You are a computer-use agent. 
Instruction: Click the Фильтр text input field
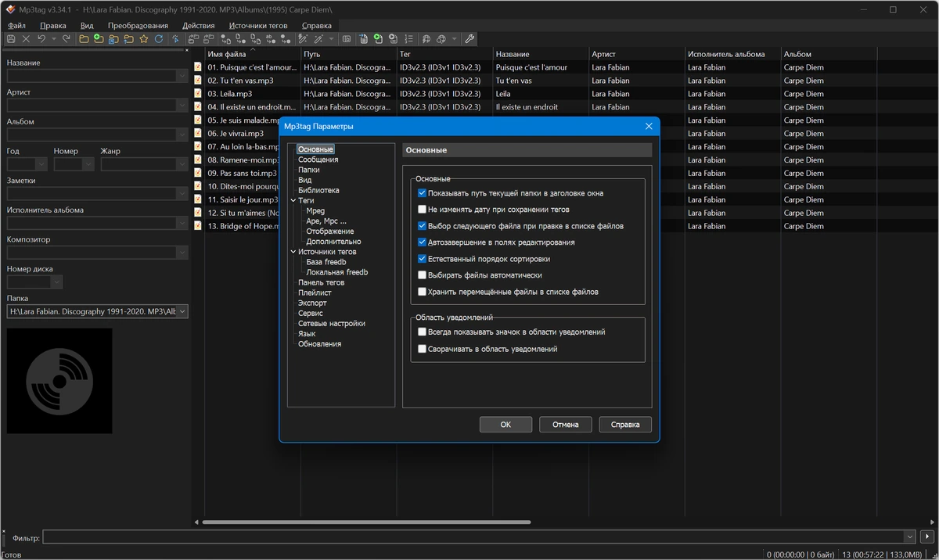(473, 537)
